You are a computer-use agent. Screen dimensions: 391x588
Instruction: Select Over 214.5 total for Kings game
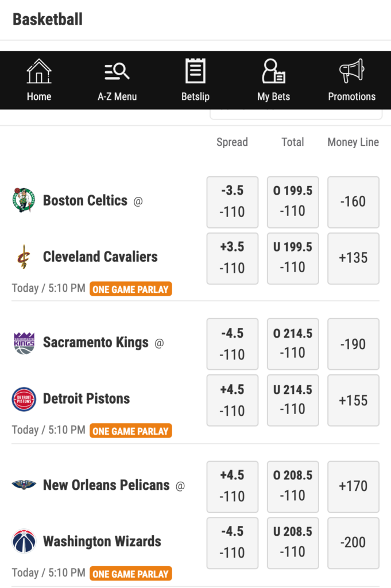(x=293, y=343)
